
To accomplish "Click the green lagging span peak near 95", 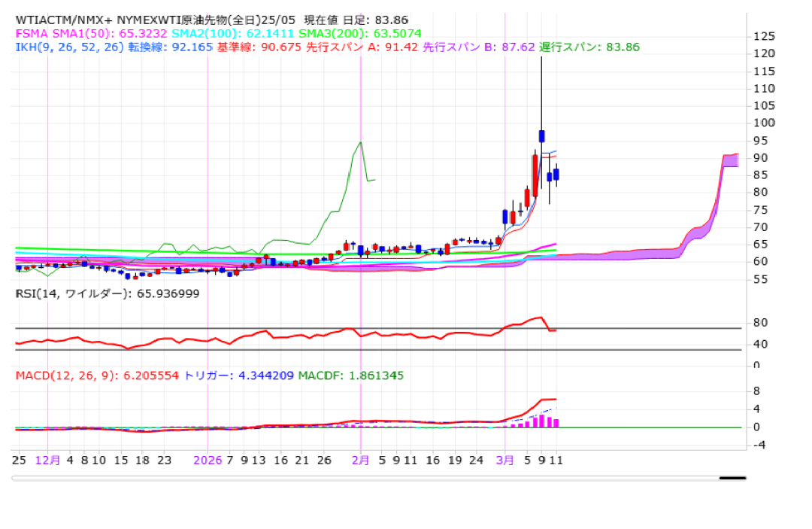I will pos(361,142).
